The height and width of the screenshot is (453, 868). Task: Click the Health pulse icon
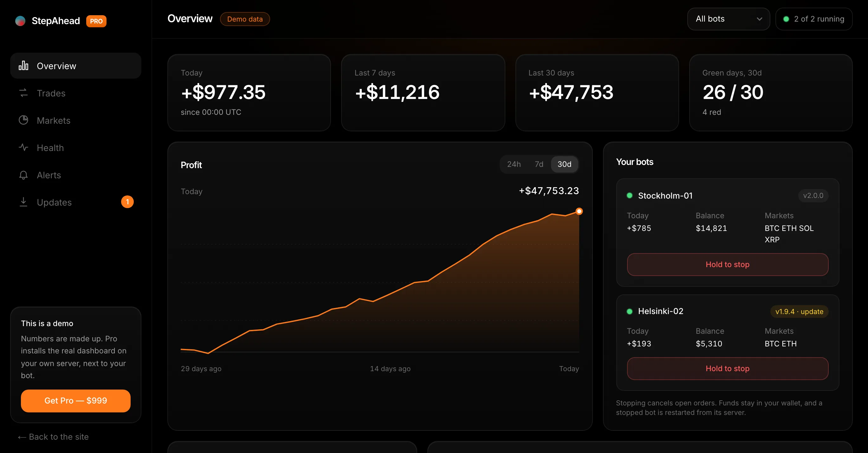point(23,148)
